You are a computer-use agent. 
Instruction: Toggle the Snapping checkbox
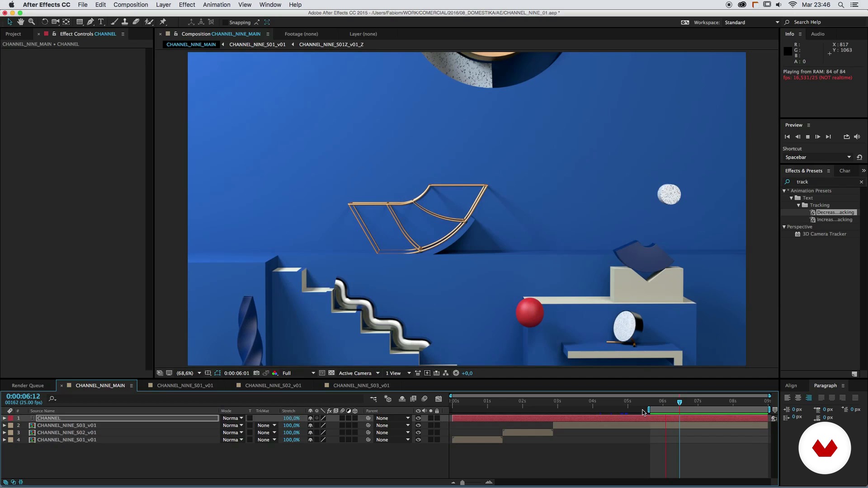225,22
